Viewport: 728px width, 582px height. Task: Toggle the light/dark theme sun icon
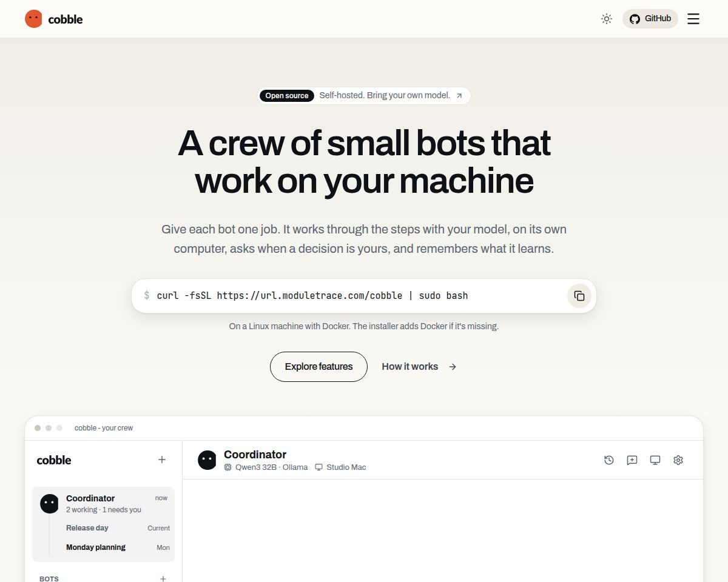(607, 19)
